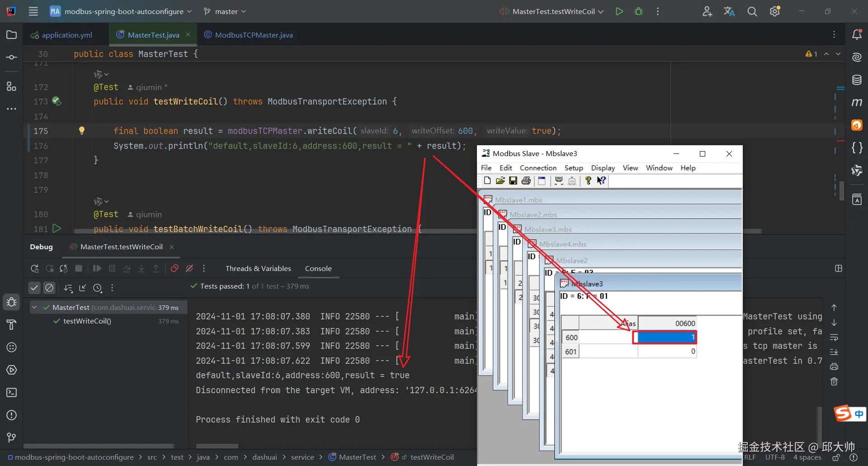The width and height of the screenshot is (868, 466).
Task: Click the Debug bug icon in toolbar
Action: 638,12
